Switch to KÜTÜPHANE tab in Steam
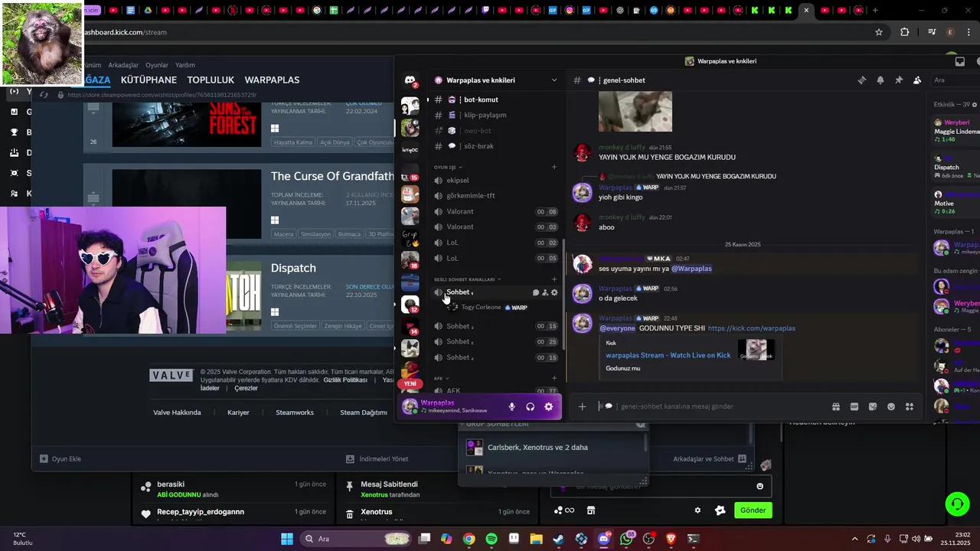980x551 pixels. pos(149,80)
